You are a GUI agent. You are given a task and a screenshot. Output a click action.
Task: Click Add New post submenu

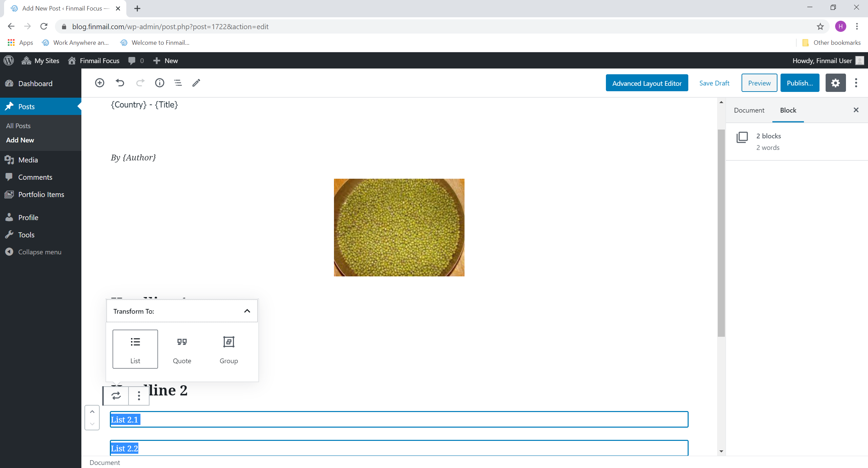(x=20, y=140)
